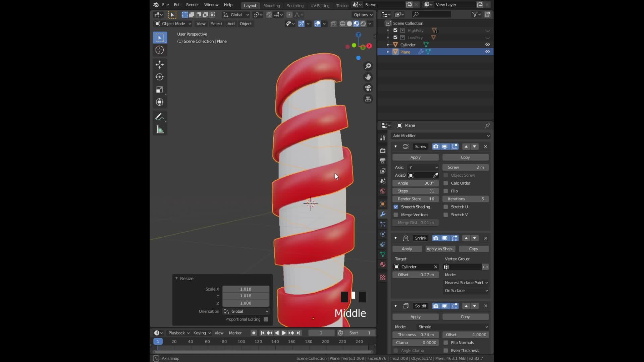Select the Rotate tool
644x362 pixels.
160,77
